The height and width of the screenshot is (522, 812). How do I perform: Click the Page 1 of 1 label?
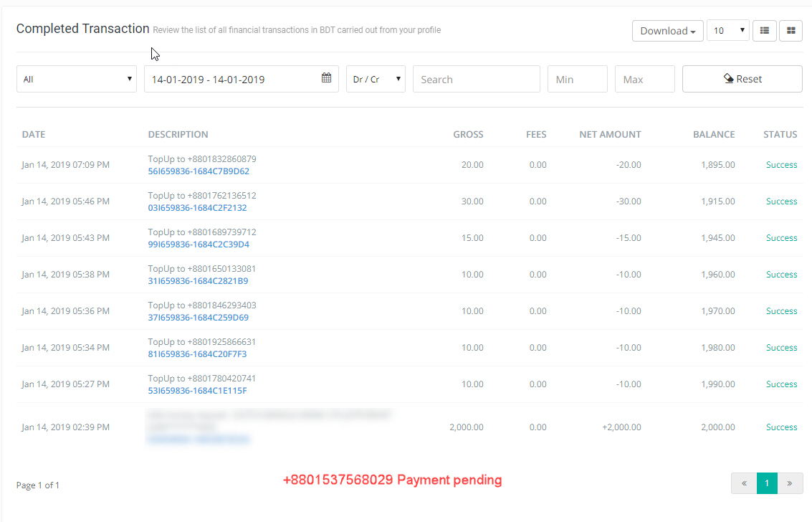(38, 485)
